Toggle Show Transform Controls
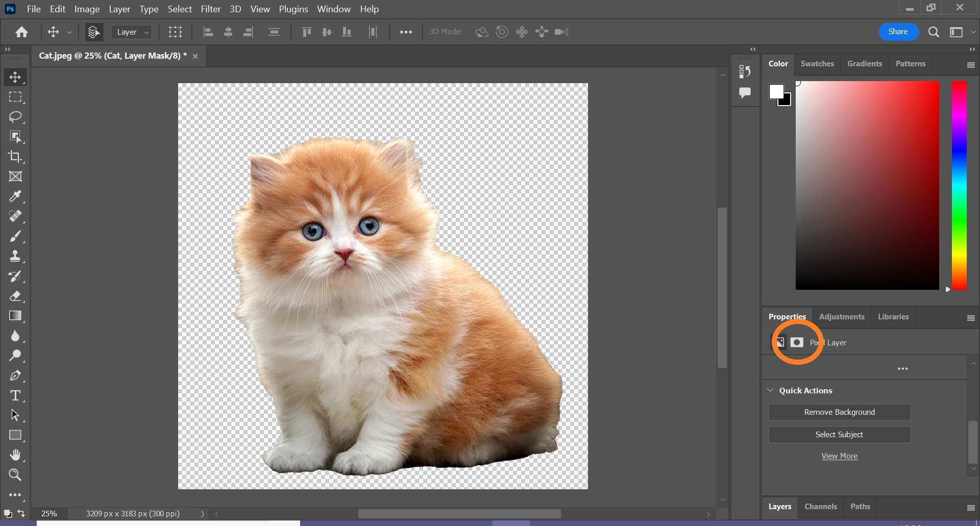The width and height of the screenshot is (980, 526). pyautogui.click(x=175, y=32)
